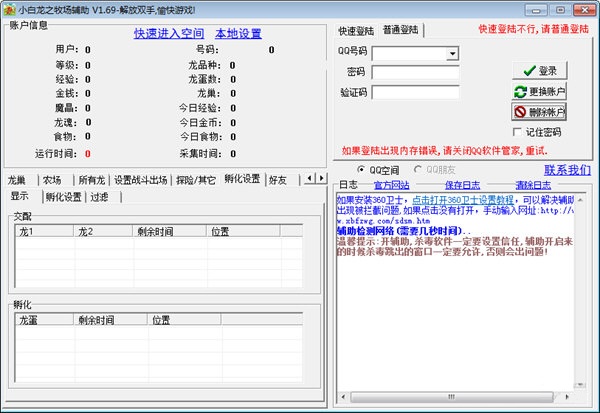Click the app icon in title bar
The height and width of the screenshot is (413, 600).
(9, 10)
